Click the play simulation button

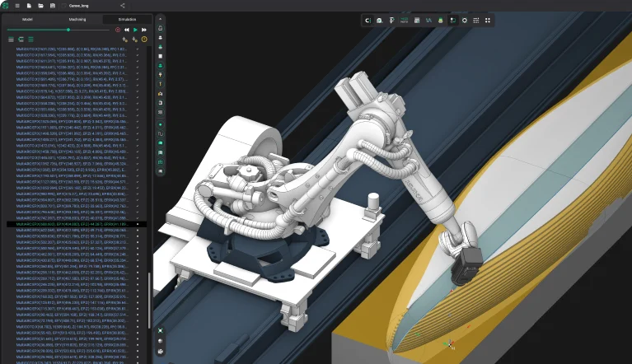135,29
